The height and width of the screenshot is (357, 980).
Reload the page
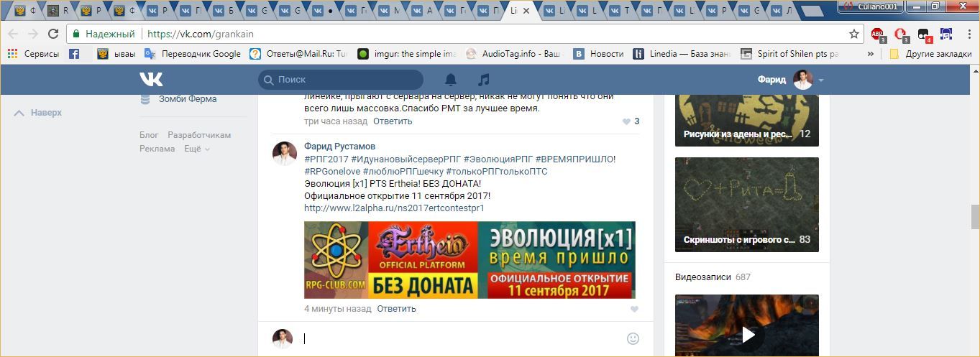click(x=53, y=34)
